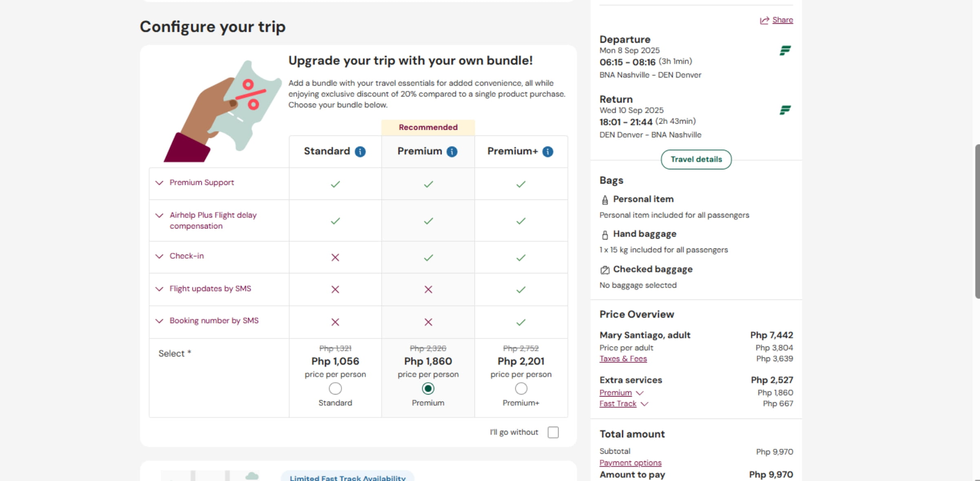Open the Premium+ info icon
The width and height of the screenshot is (980, 481).
(x=547, y=152)
